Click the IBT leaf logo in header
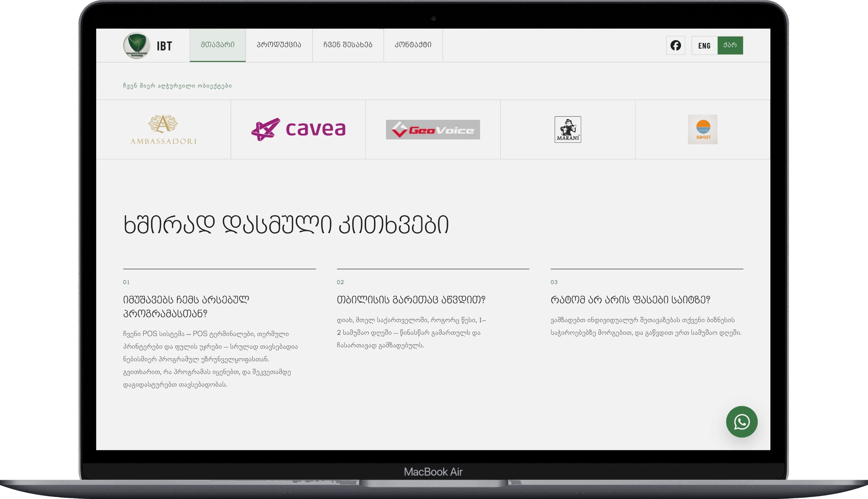The width and height of the screenshot is (868, 499). point(137,45)
